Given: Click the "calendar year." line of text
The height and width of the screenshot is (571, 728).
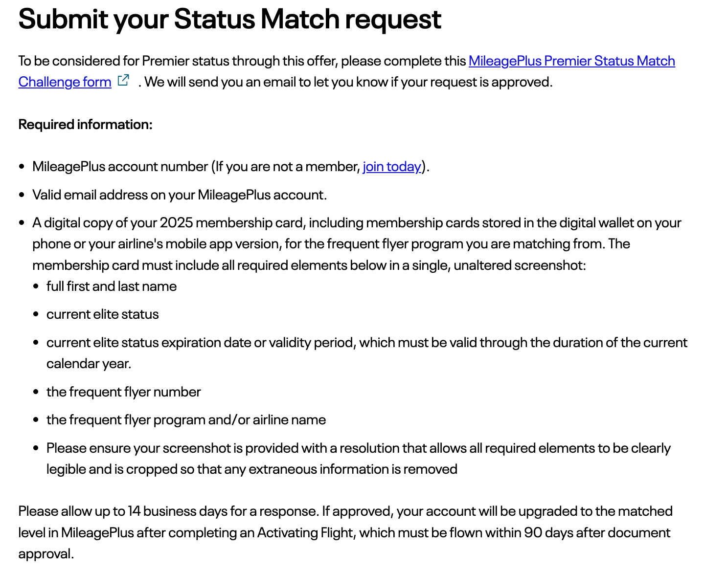Looking at the screenshot, I should coord(89,364).
